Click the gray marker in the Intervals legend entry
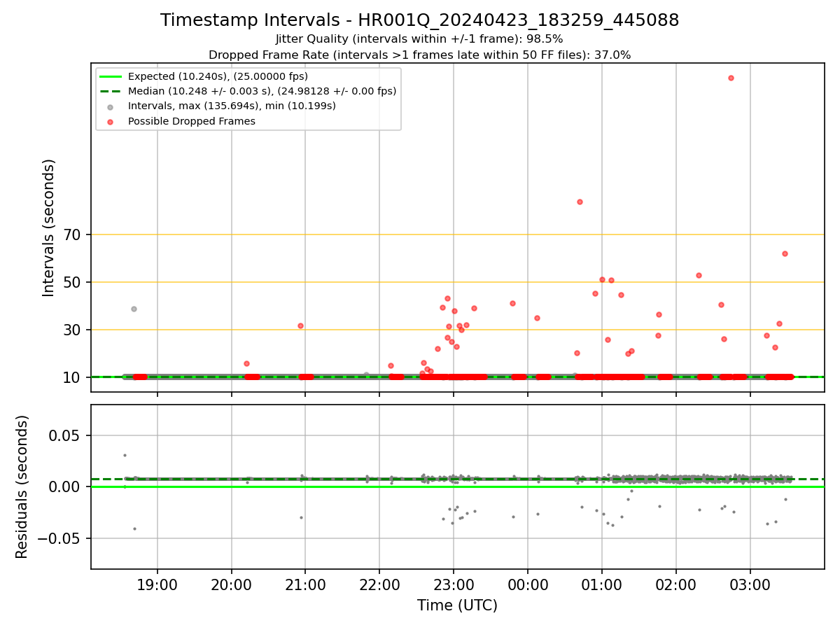Viewport: 840px width, 630px height. 111,106
